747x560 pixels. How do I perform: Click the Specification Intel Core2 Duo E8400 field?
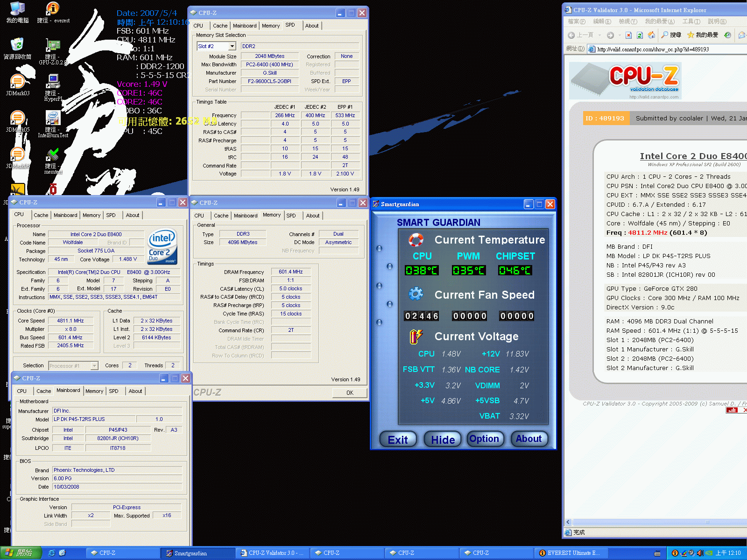point(113,272)
